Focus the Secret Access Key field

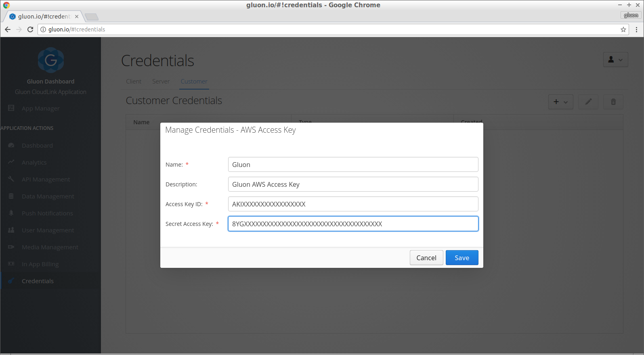tap(353, 224)
